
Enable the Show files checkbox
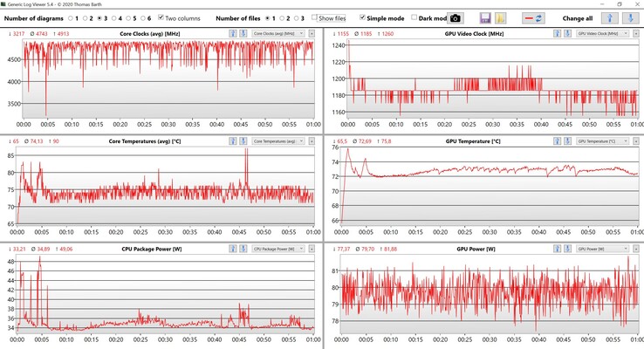[x=314, y=17]
